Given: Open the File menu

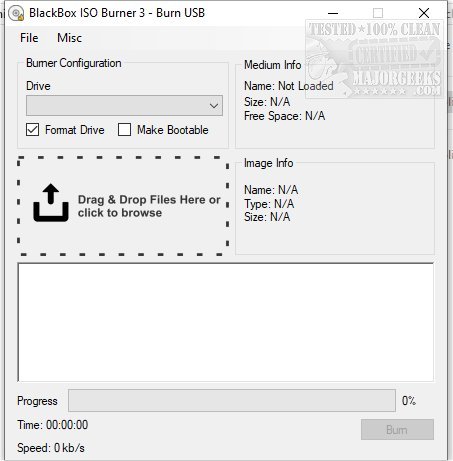Looking at the screenshot, I should pyautogui.click(x=29, y=38).
